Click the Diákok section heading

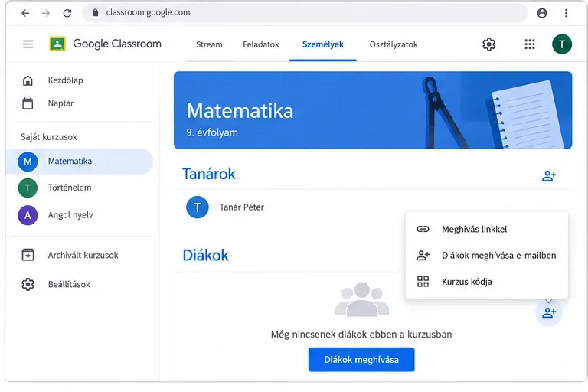pyautogui.click(x=205, y=256)
